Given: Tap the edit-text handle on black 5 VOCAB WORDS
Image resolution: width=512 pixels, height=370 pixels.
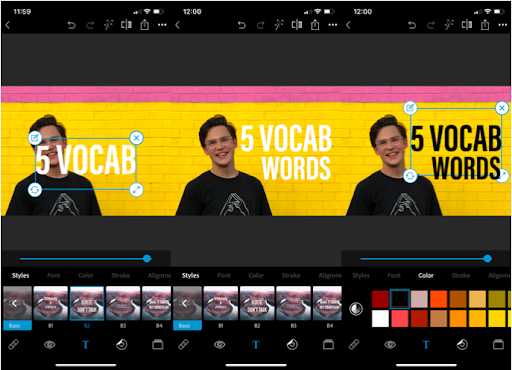Looking at the screenshot, I should click(x=410, y=108).
